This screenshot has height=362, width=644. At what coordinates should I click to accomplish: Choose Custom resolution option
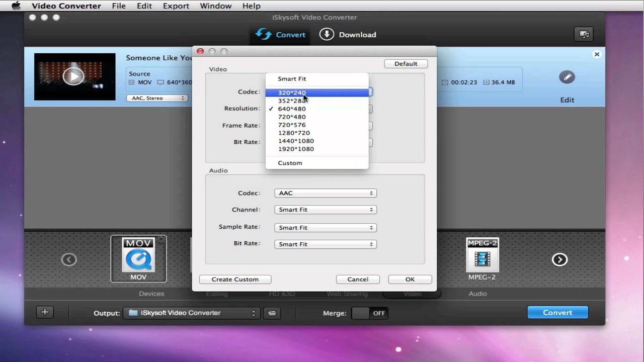coord(317,163)
